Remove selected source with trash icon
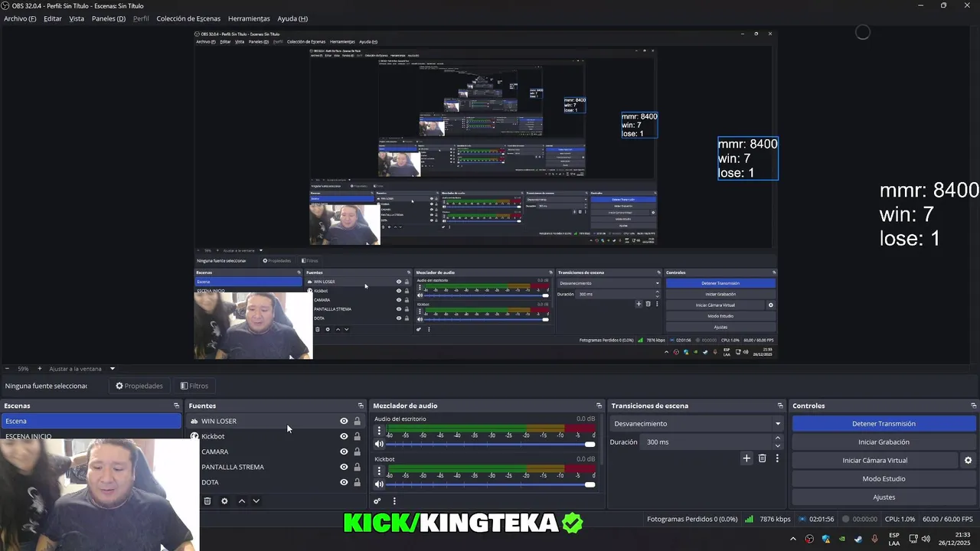 point(207,501)
